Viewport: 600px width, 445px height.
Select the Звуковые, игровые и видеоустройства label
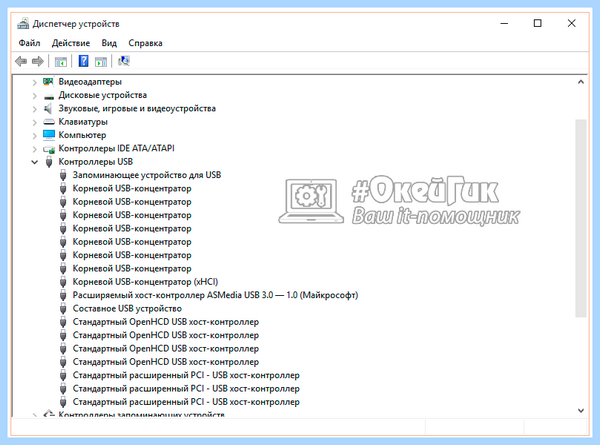click(x=137, y=108)
